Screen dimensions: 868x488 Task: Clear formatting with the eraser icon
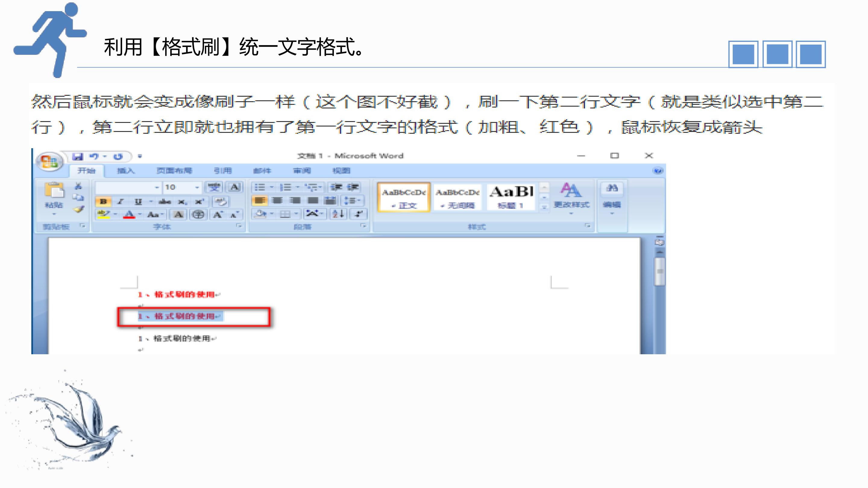[x=221, y=202]
